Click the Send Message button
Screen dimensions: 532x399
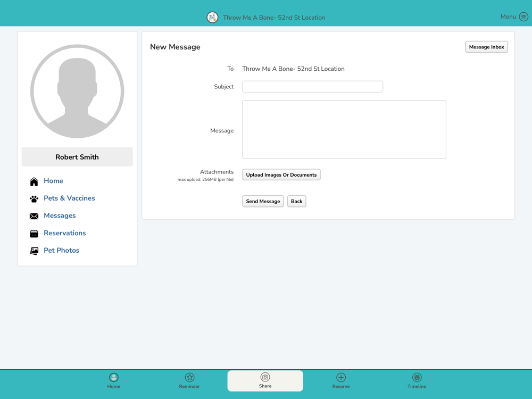pyautogui.click(x=263, y=201)
